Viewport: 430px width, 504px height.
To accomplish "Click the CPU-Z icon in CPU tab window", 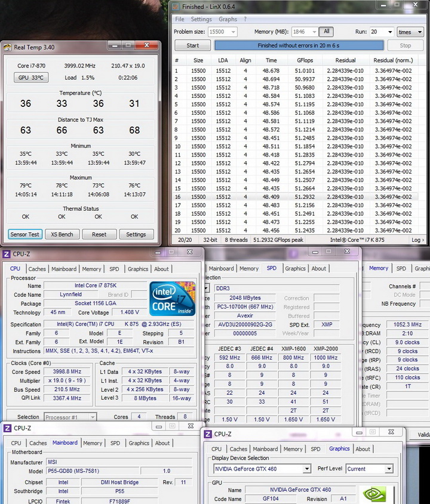I will 7,254.
